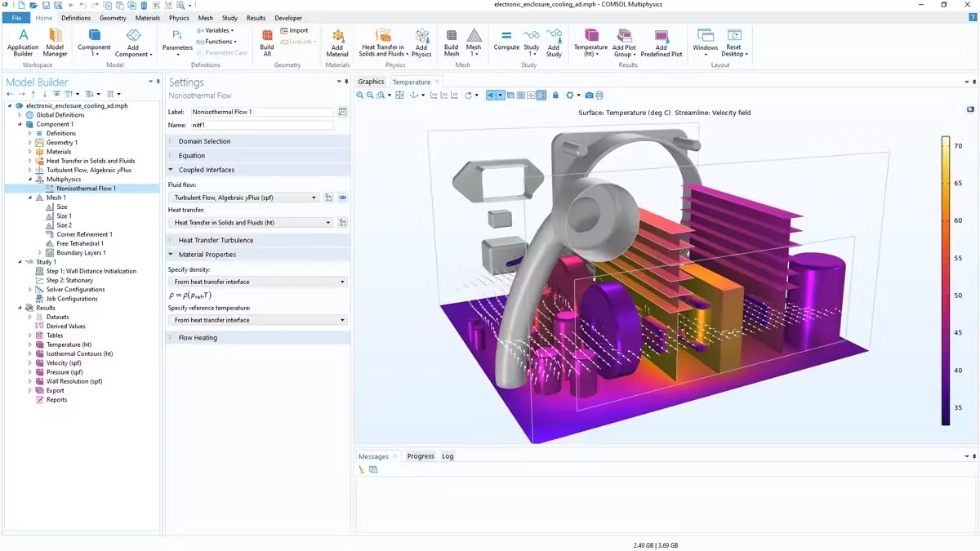The height and width of the screenshot is (551, 980).
Task: Take a snapshot with the camera icon
Action: 589,96
